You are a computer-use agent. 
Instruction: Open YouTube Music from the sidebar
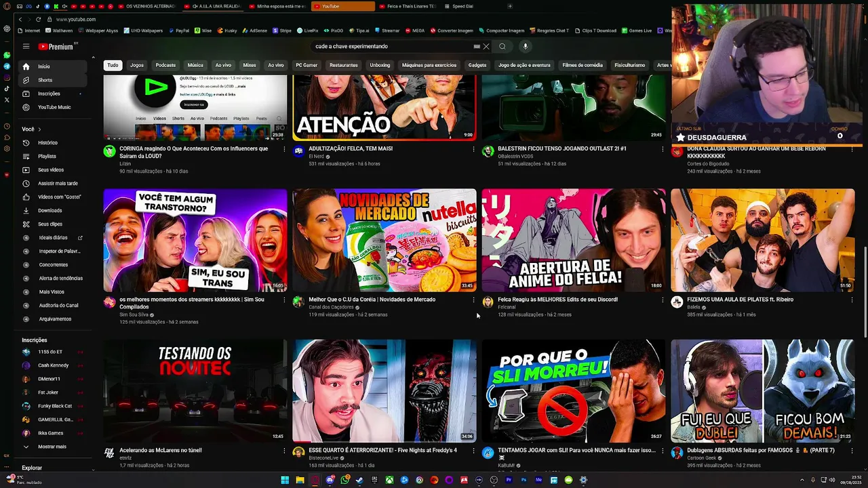tap(54, 107)
